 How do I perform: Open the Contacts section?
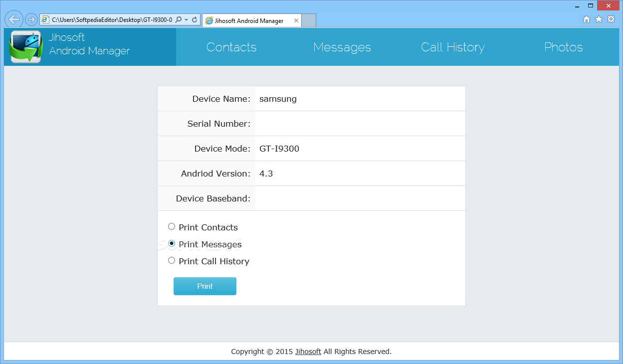tap(231, 47)
